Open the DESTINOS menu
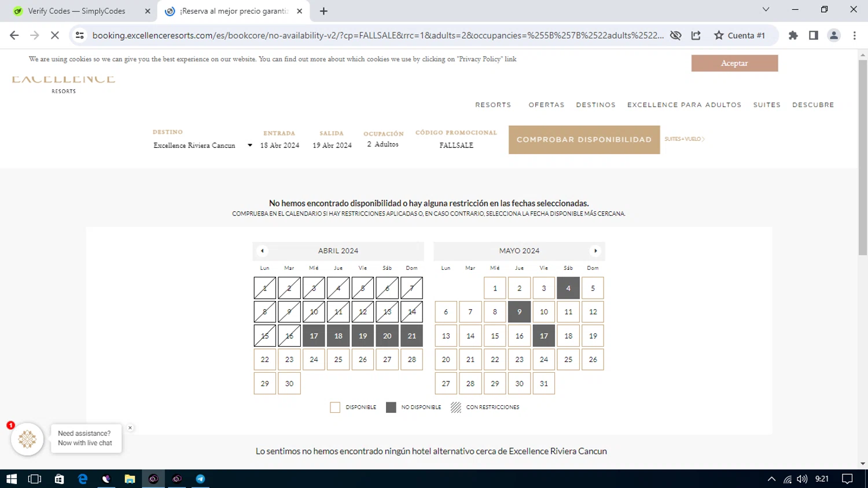This screenshot has width=868, height=488. [x=595, y=105]
